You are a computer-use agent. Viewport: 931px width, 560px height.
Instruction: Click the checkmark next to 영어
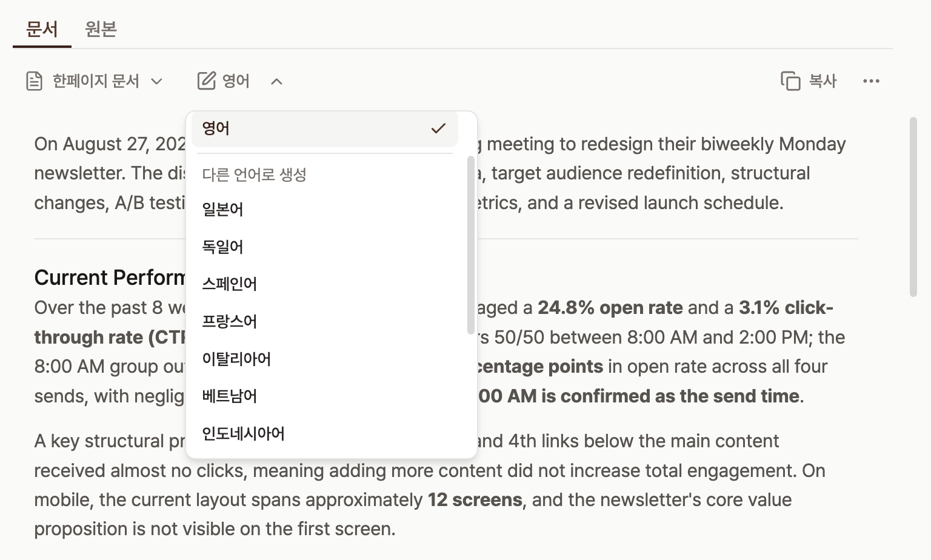438,128
